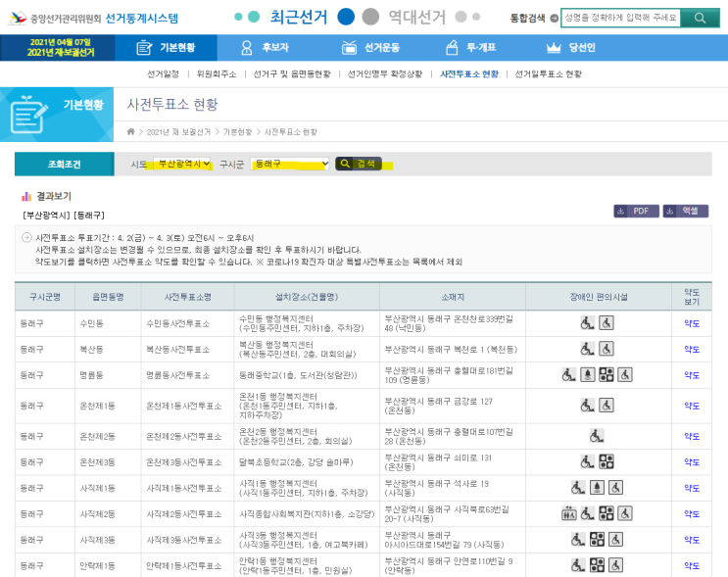The height and width of the screenshot is (577, 728).
Task: Click the search magnifier button at top
Action: (x=700, y=18)
